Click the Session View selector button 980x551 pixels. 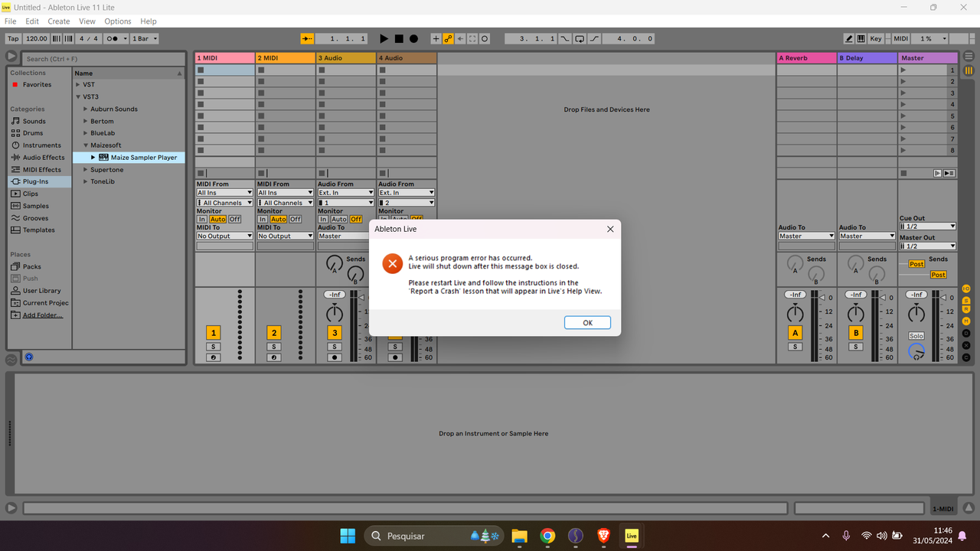coord(969,70)
